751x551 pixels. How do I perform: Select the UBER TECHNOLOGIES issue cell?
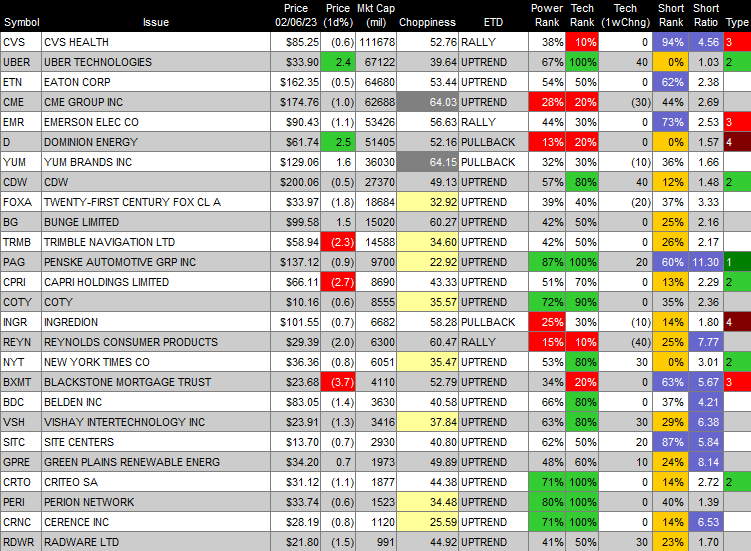pyautogui.click(x=156, y=62)
